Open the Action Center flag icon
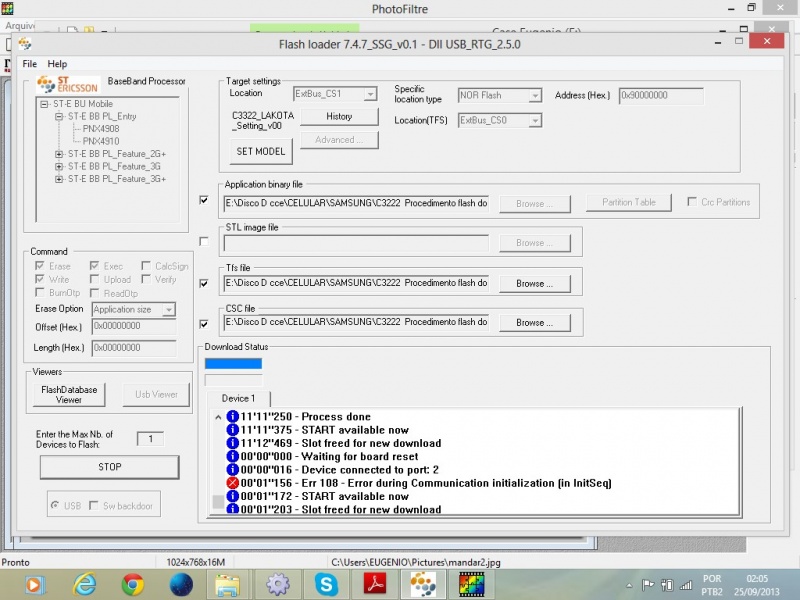 (x=648, y=585)
